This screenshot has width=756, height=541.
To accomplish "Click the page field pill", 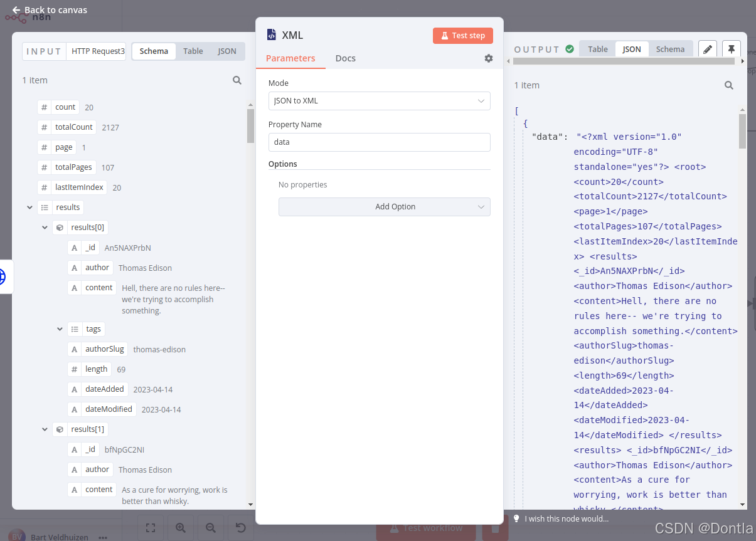I will tap(57, 147).
